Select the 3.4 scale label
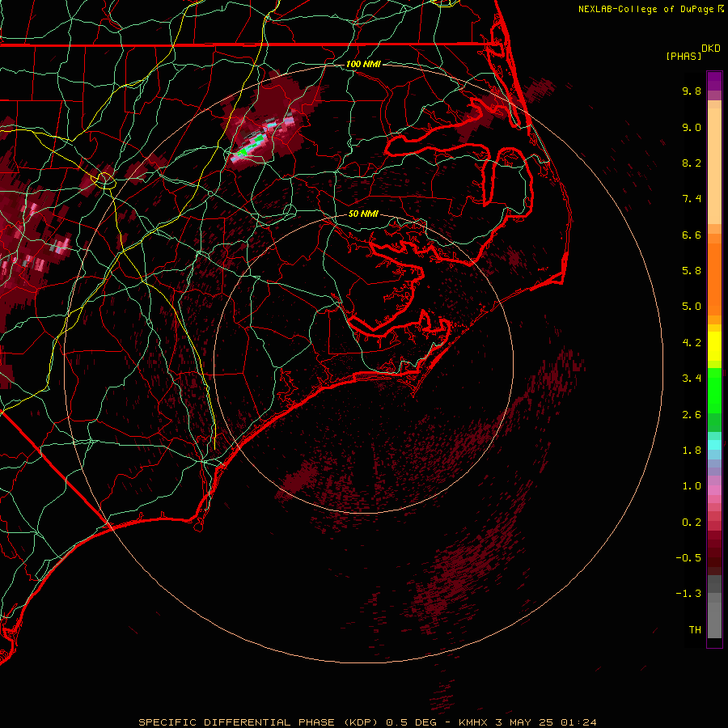 tap(692, 379)
